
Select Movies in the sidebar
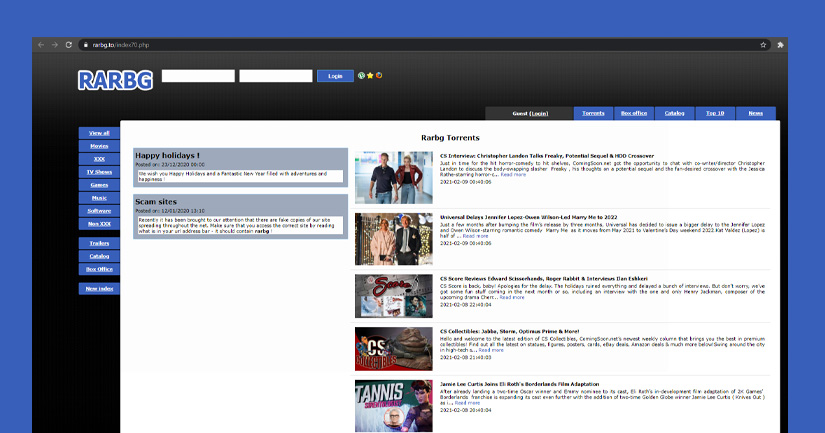99,146
